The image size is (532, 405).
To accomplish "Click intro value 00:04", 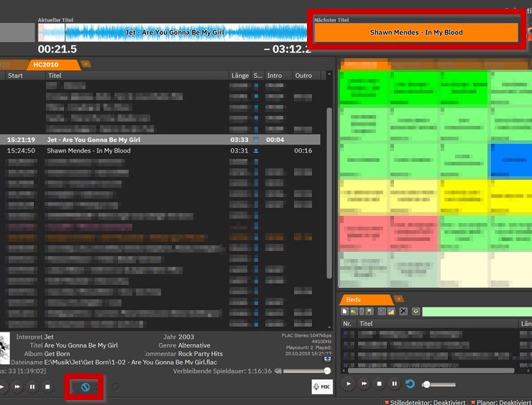I will (275, 140).
